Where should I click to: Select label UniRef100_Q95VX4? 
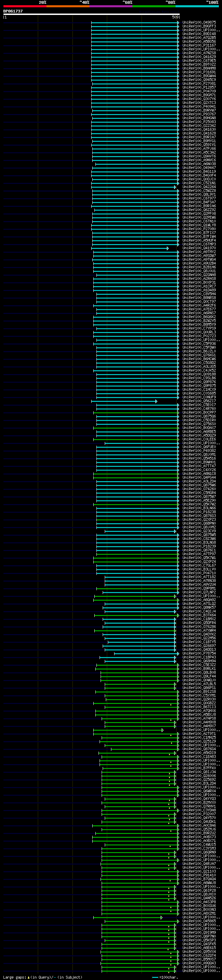(x=199, y=951)
